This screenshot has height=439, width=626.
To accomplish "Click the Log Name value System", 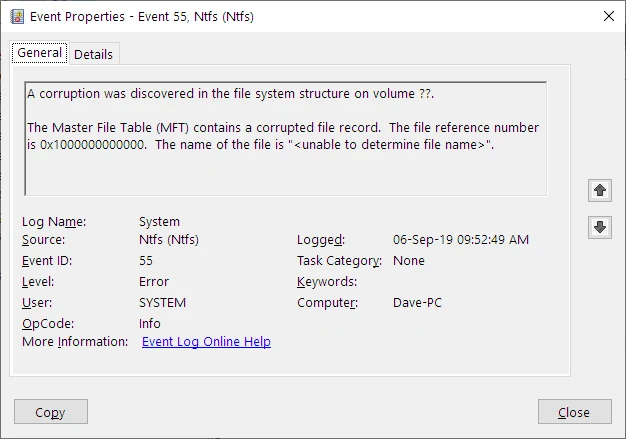I will [x=159, y=222].
